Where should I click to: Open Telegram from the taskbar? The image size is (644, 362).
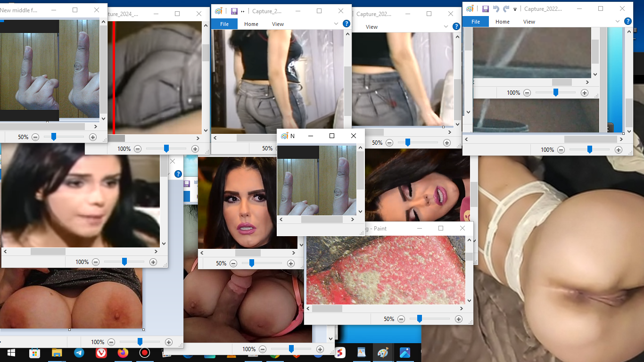pos(79,353)
